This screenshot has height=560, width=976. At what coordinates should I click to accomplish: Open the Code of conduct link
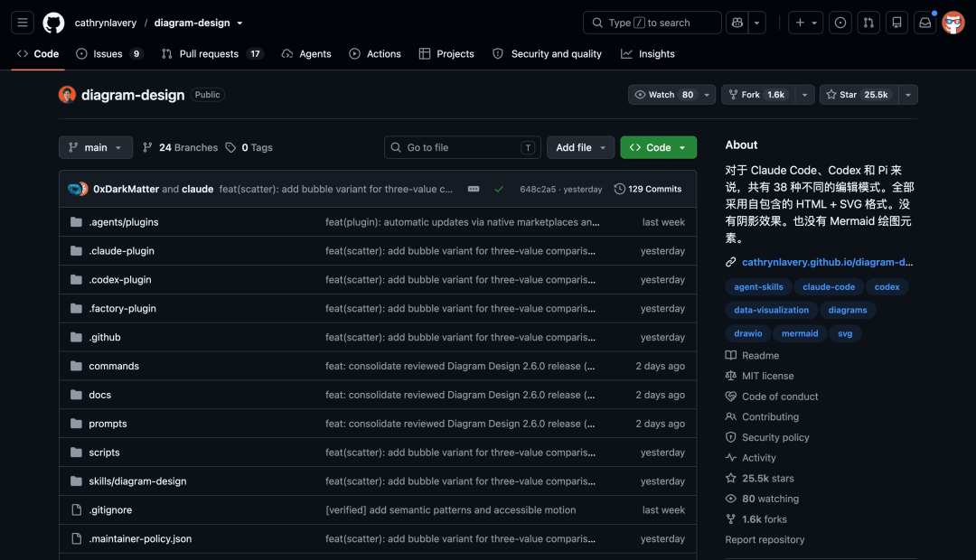point(772,397)
